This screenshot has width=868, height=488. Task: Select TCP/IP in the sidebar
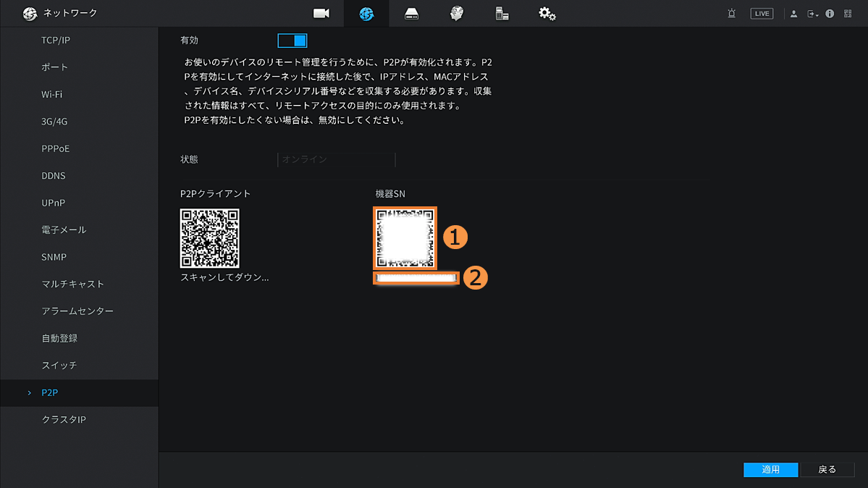56,41
